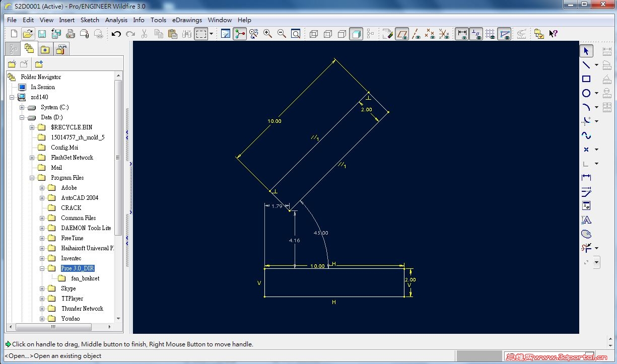This screenshot has height=364, width=617.
Task: Open the Sketch menu
Action: (90, 20)
